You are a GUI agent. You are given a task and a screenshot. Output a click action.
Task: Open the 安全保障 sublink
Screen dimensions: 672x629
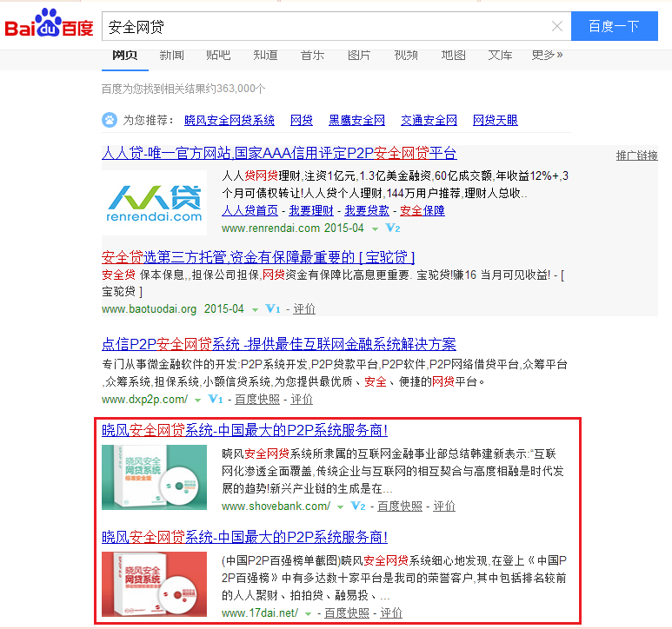(422, 210)
